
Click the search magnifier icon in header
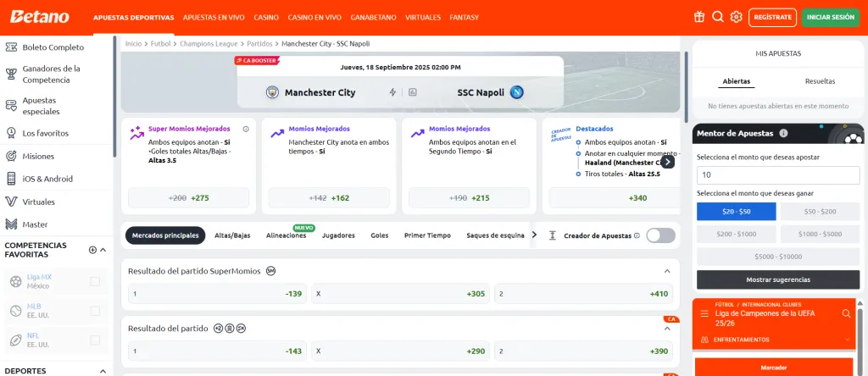pyautogui.click(x=718, y=17)
